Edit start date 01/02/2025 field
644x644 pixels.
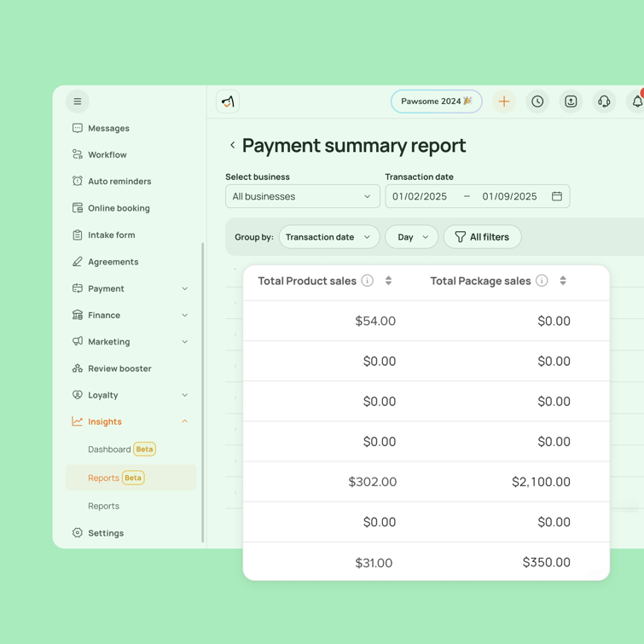(x=420, y=196)
